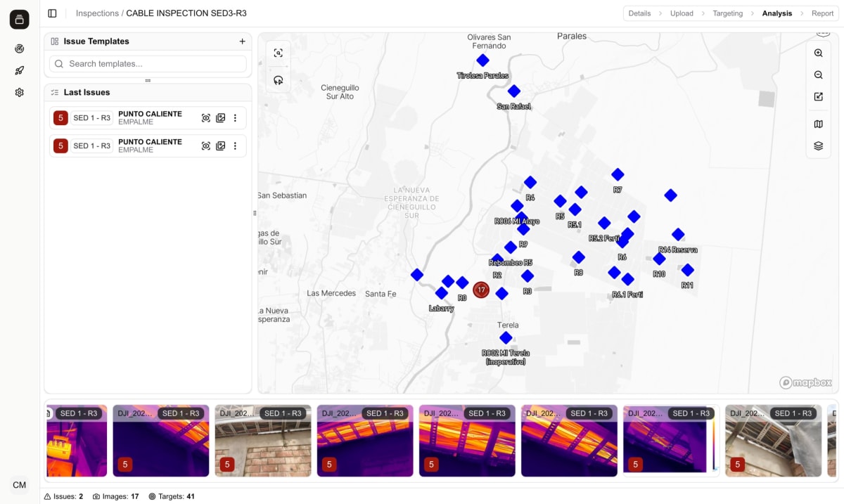The height and width of the screenshot is (504, 844).
Task: Open the Report step
Action: pyautogui.click(x=822, y=13)
